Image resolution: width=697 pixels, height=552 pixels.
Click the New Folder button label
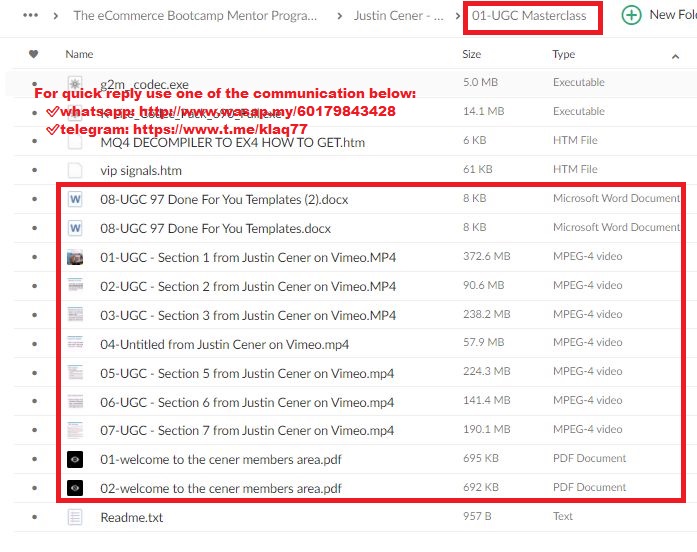tap(673, 15)
